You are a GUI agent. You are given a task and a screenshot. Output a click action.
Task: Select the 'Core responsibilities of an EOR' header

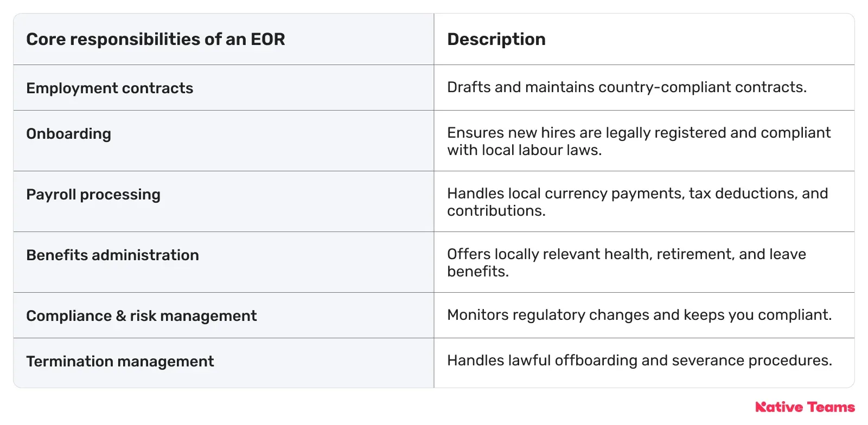pyautogui.click(x=156, y=39)
